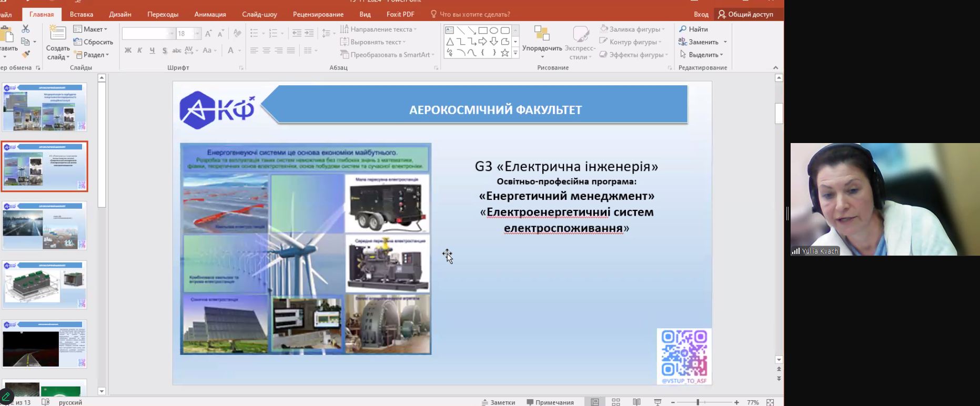The width and height of the screenshot is (980, 406).
Task: Toggle the Comments (Примечания) pane
Action: [550, 402]
